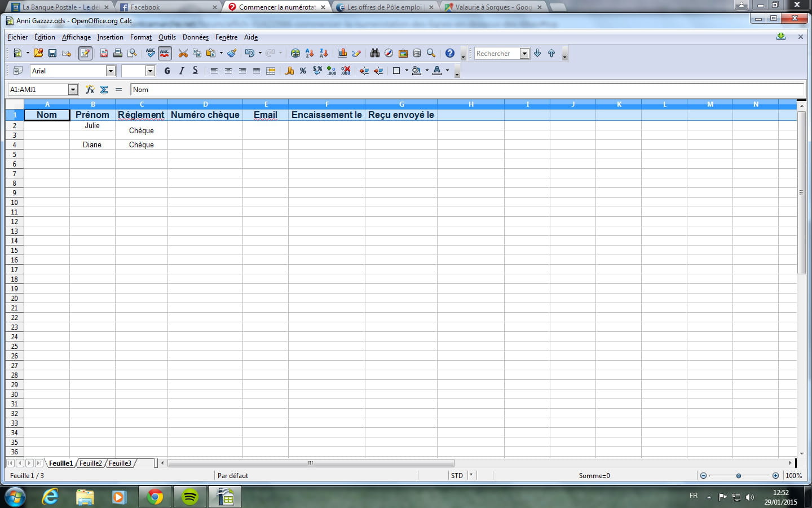Toggle edit file mode icon
812x508 pixels.
pos(85,53)
